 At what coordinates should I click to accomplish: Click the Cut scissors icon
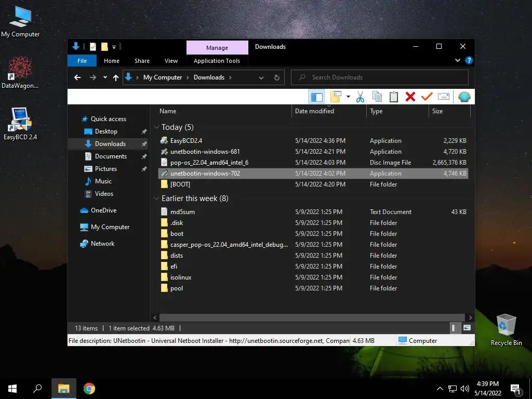360,97
